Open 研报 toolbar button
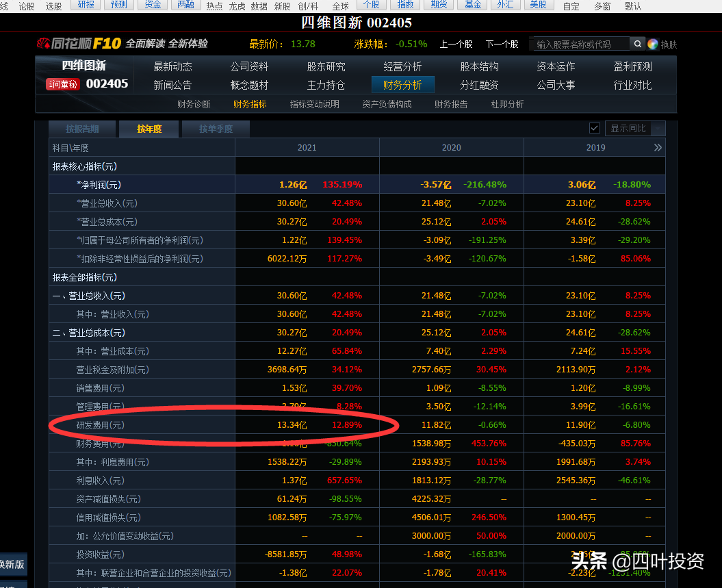This screenshot has height=588, width=722. pyautogui.click(x=86, y=5)
